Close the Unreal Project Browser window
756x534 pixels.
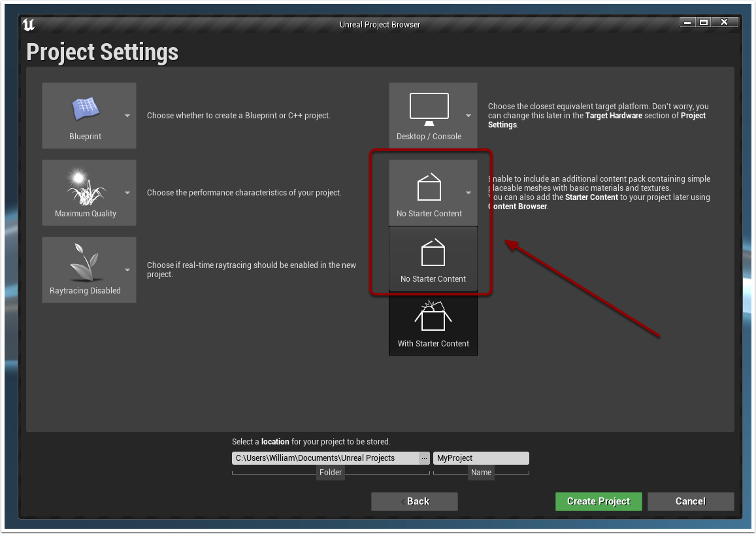724,22
